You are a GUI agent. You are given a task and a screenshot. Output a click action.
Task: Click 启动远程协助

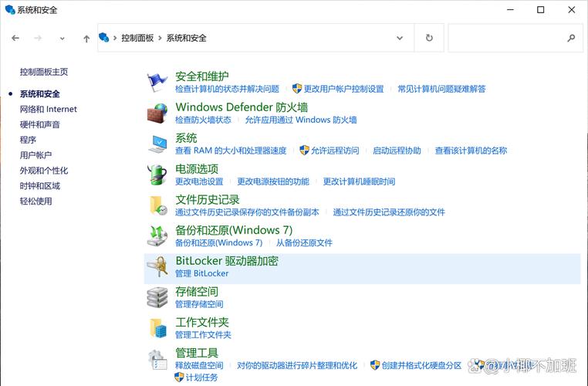(x=397, y=151)
